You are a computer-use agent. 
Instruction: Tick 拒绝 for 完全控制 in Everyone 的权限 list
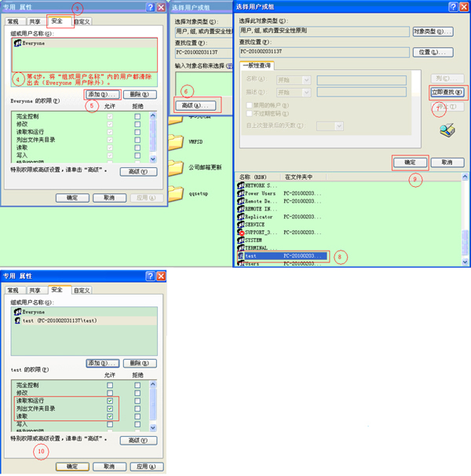[x=137, y=116]
